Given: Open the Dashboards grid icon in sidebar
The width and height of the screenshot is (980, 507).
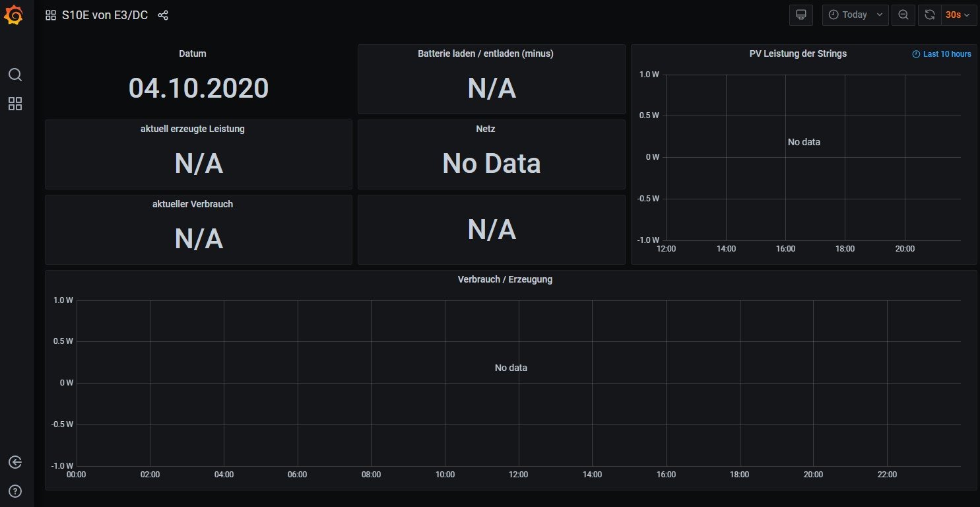Looking at the screenshot, I should 15,104.
